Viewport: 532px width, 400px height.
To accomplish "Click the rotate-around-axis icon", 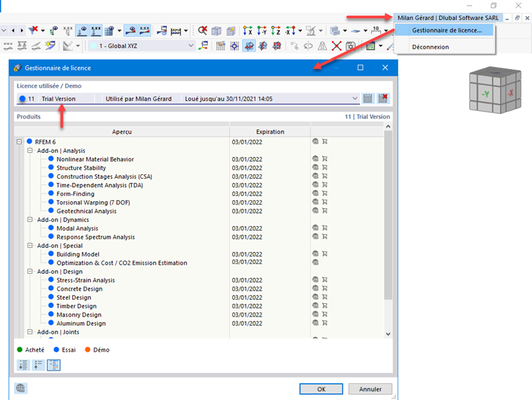I will coord(308,46).
